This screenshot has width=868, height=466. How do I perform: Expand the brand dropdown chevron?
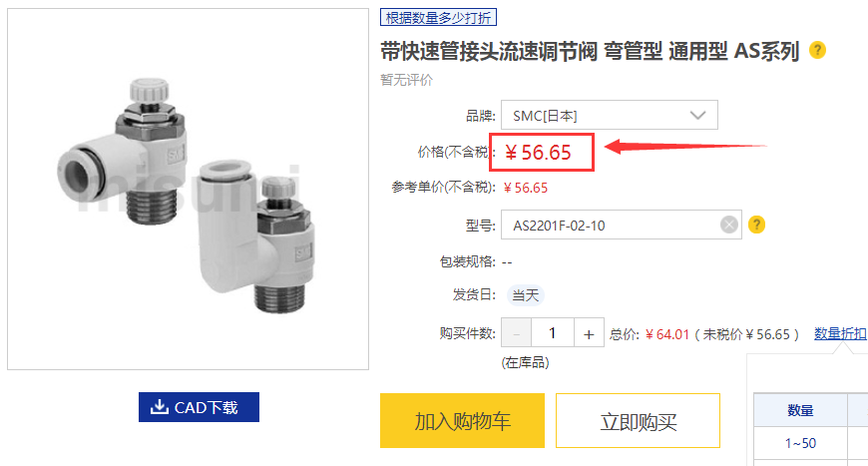[x=697, y=115]
